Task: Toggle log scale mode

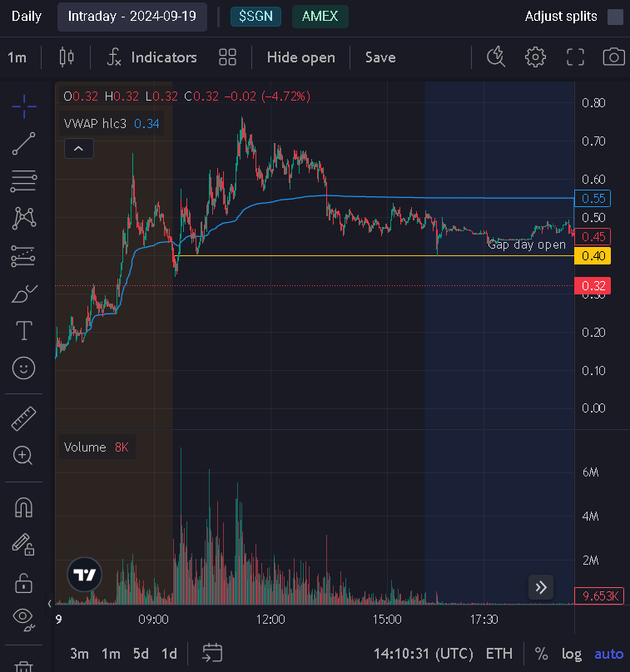Action: coord(572,654)
